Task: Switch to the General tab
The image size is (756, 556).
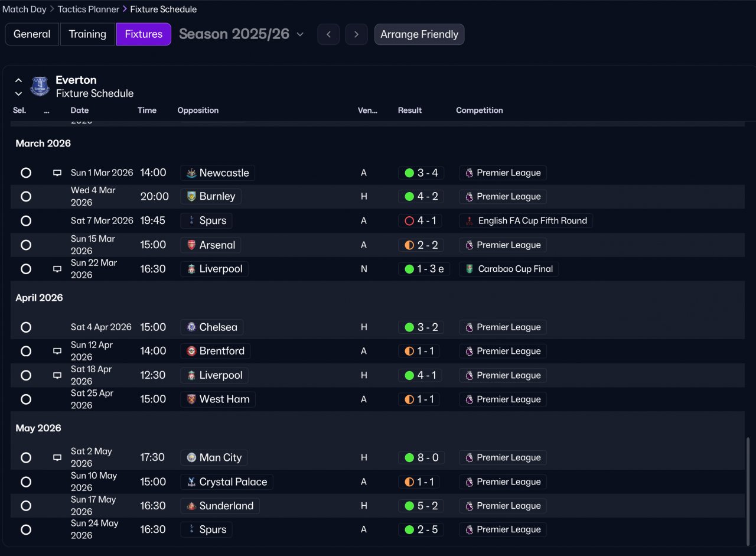Action: coord(32,34)
